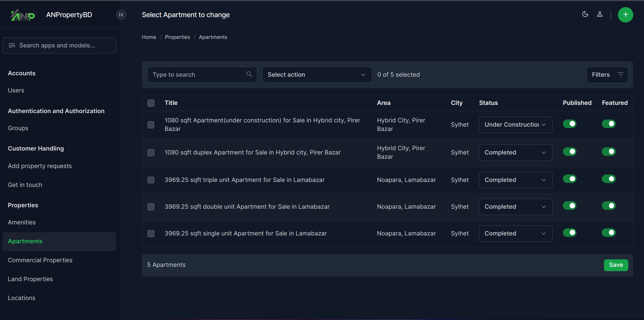Expand the Under Construction status dropdown

click(515, 125)
